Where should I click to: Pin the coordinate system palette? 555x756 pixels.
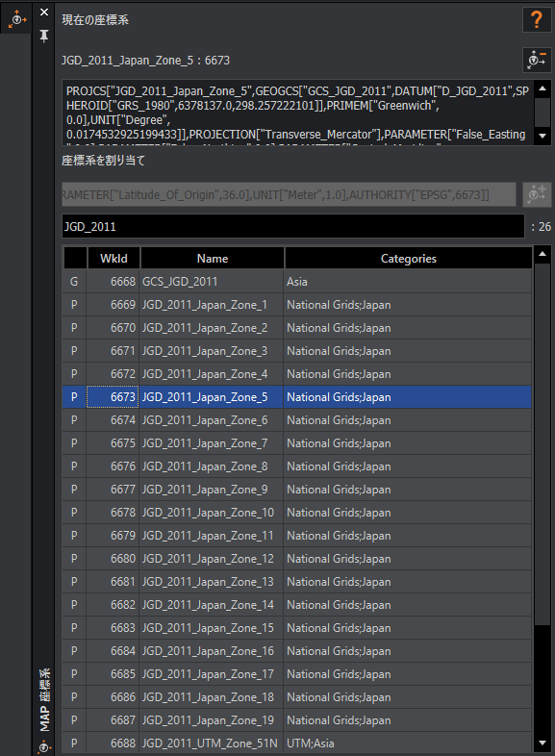coord(44,37)
